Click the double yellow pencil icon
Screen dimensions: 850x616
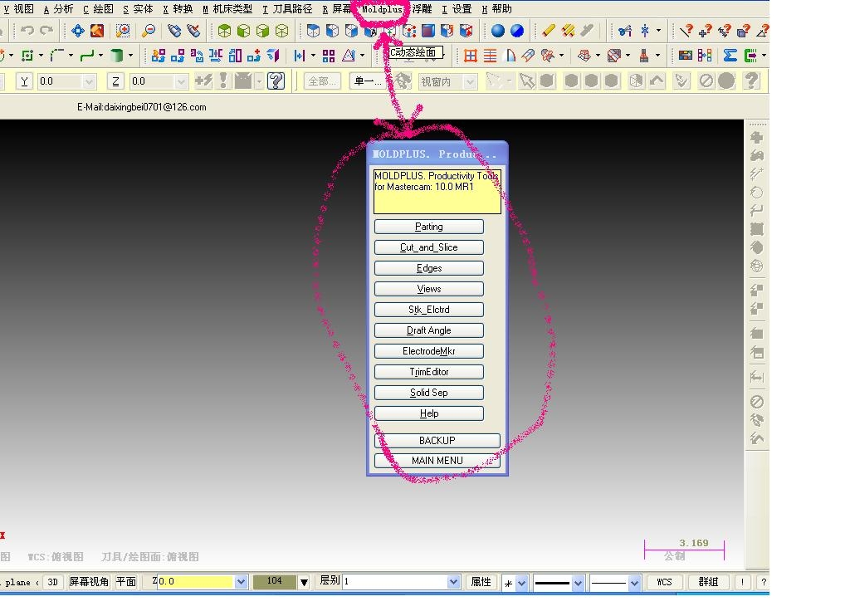coord(568,31)
